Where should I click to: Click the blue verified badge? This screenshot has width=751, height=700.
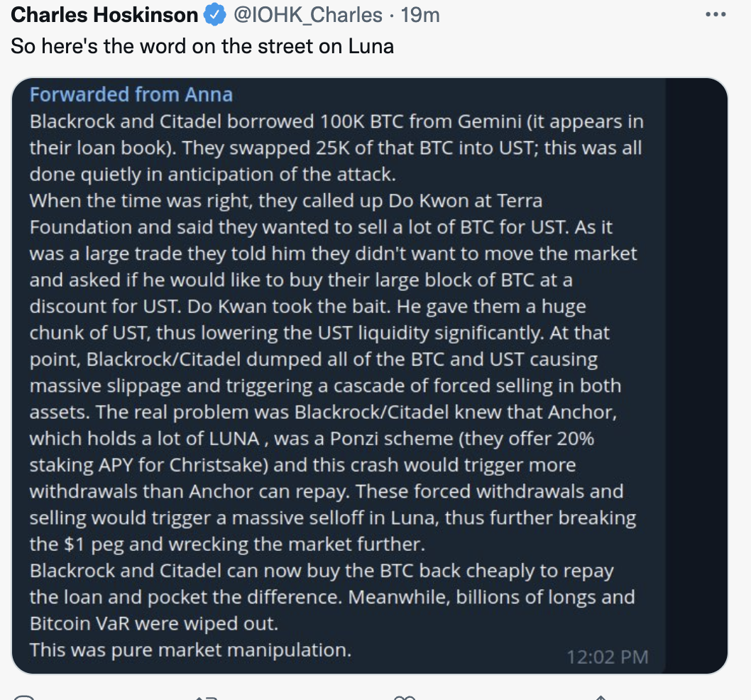[x=215, y=14]
